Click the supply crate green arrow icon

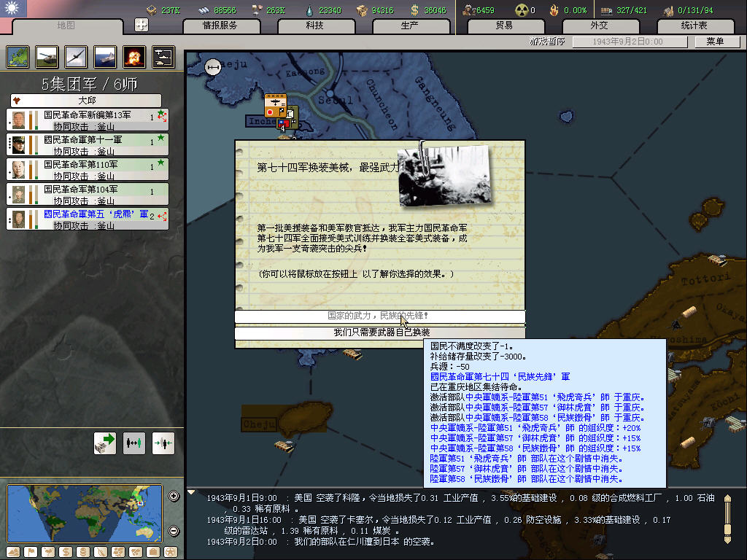[x=105, y=442]
